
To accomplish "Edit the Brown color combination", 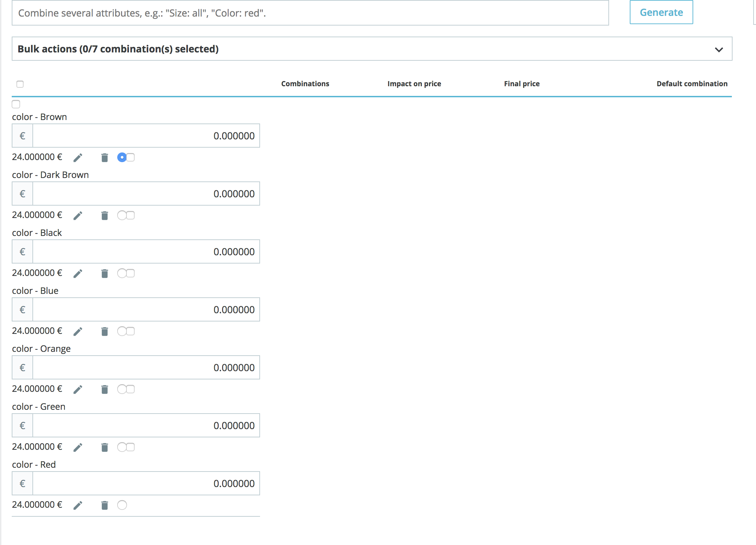I will (78, 158).
